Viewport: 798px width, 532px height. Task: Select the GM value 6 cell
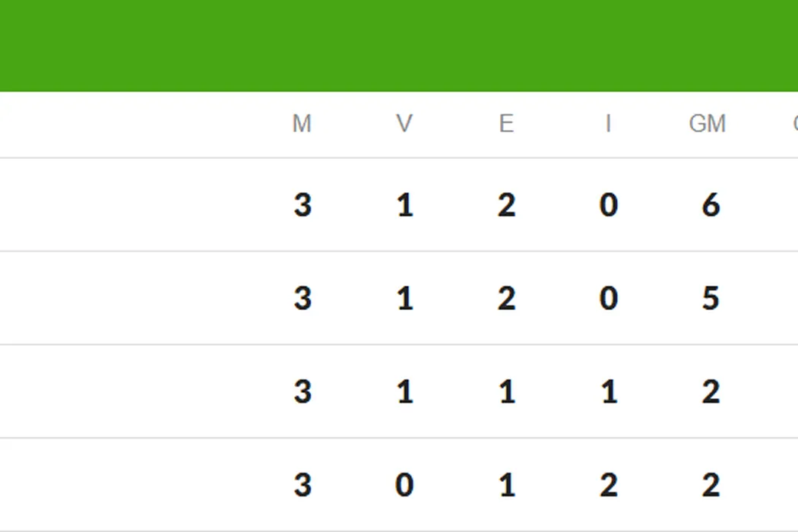click(x=711, y=205)
